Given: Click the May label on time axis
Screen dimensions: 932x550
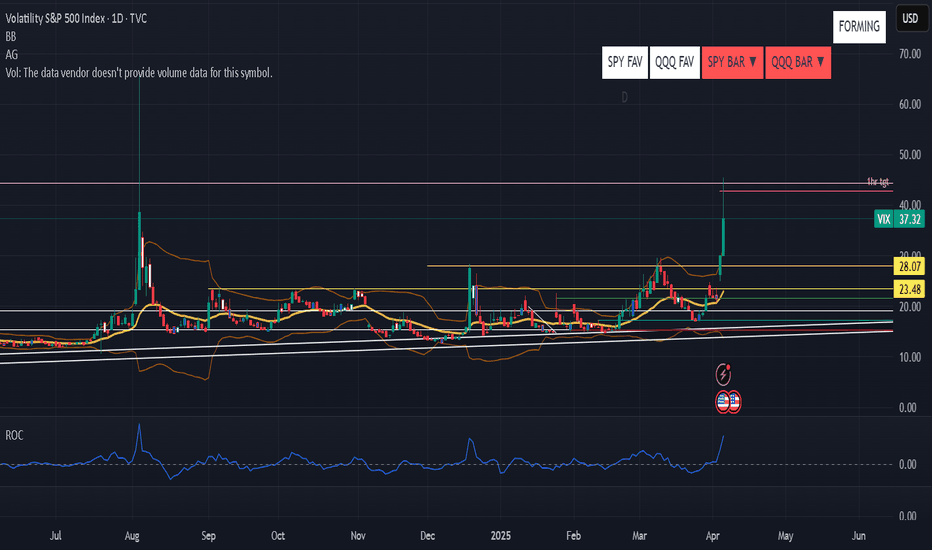Looking at the screenshot, I should point(785,536).
